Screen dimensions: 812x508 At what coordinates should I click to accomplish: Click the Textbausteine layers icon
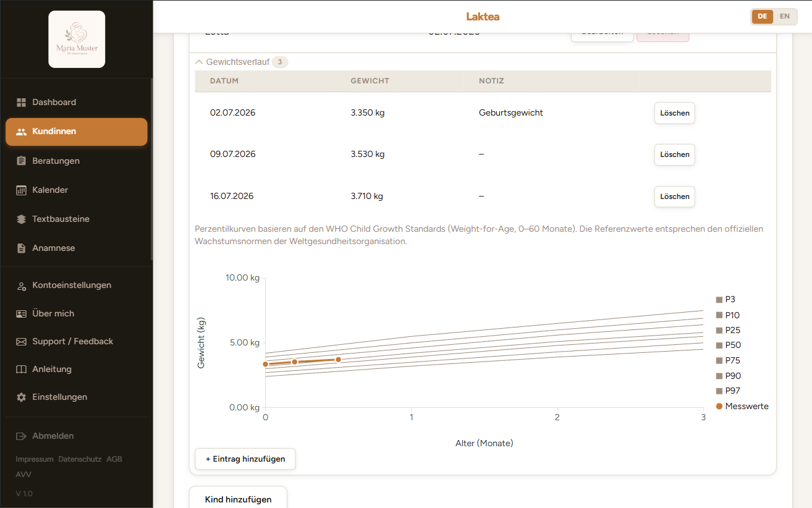pos(21,219)
